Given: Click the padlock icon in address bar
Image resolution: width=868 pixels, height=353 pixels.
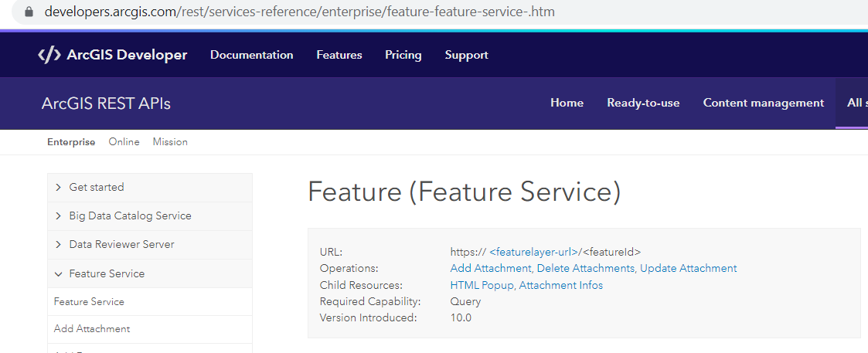Looking at the screenshot, I should (x=30, y=11).
